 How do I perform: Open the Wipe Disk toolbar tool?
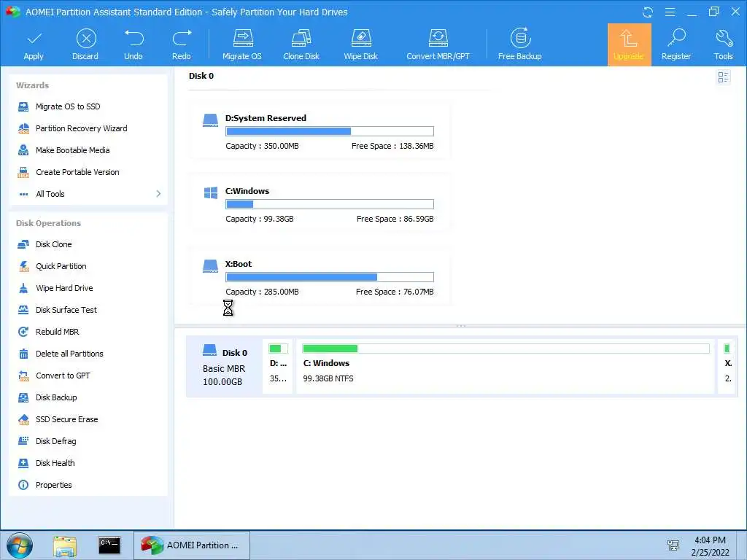pos(360,46)
